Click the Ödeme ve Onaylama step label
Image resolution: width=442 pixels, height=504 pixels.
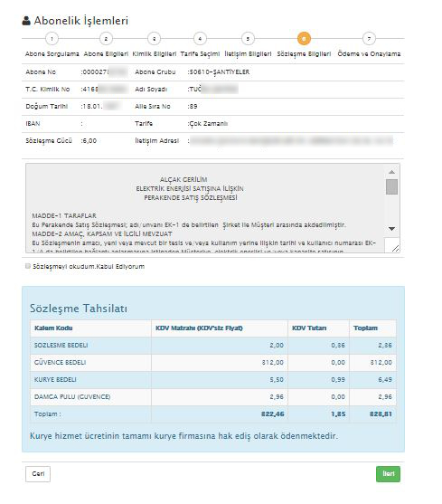click(369, 54)
